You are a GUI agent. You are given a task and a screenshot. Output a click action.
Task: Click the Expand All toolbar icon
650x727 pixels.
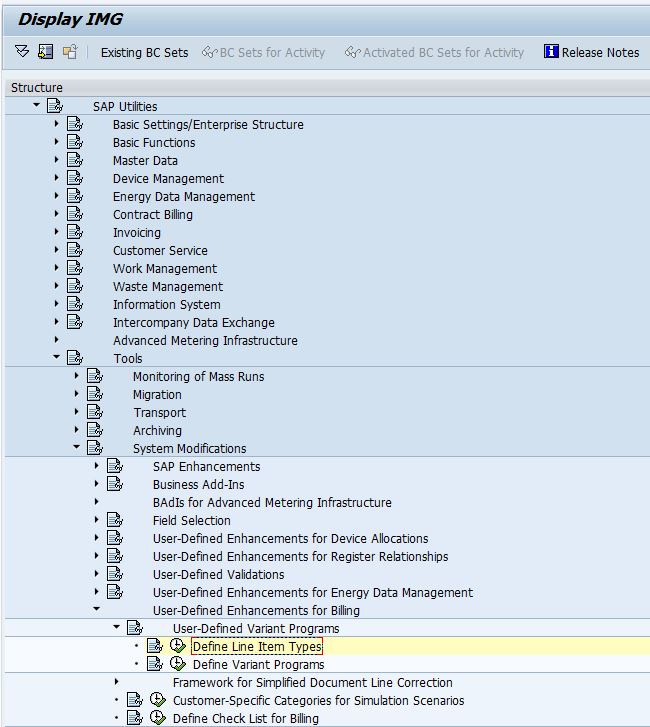coord(22,51)
